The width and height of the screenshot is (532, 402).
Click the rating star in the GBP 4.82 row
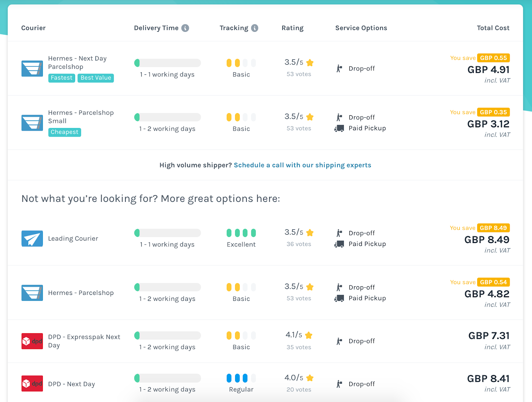click(x=310, y=287)
